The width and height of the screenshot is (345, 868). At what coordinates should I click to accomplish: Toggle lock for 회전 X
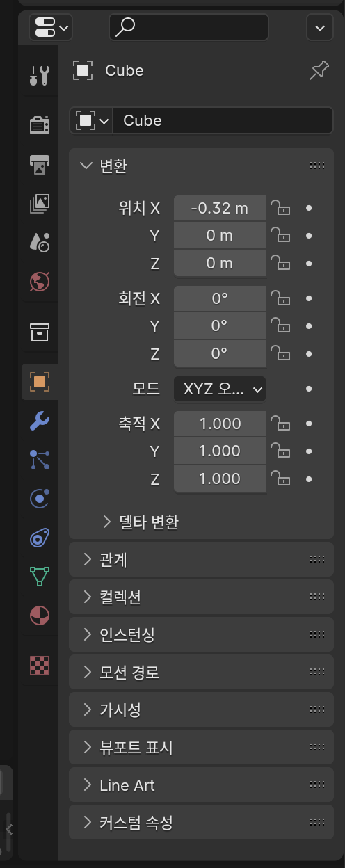tap(280, 298)
